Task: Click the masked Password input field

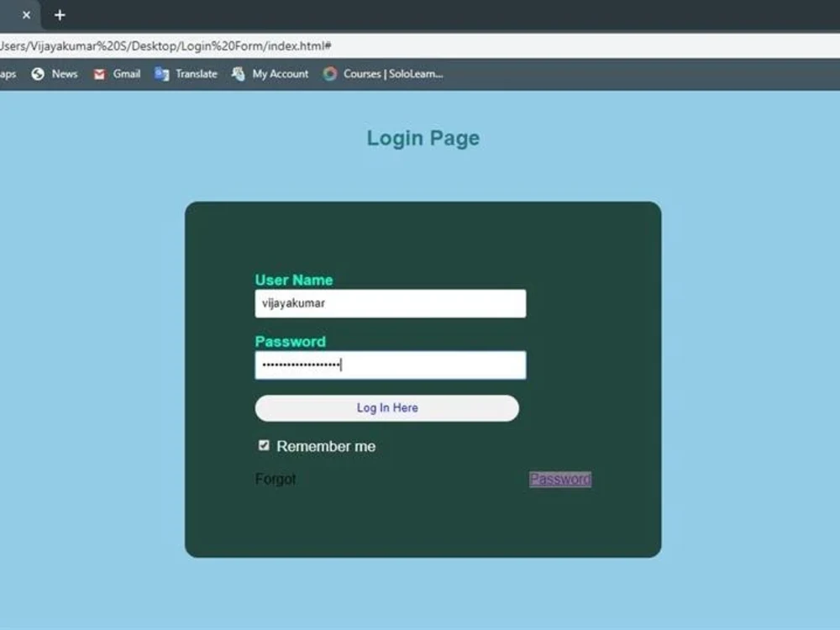Action: 390,365
